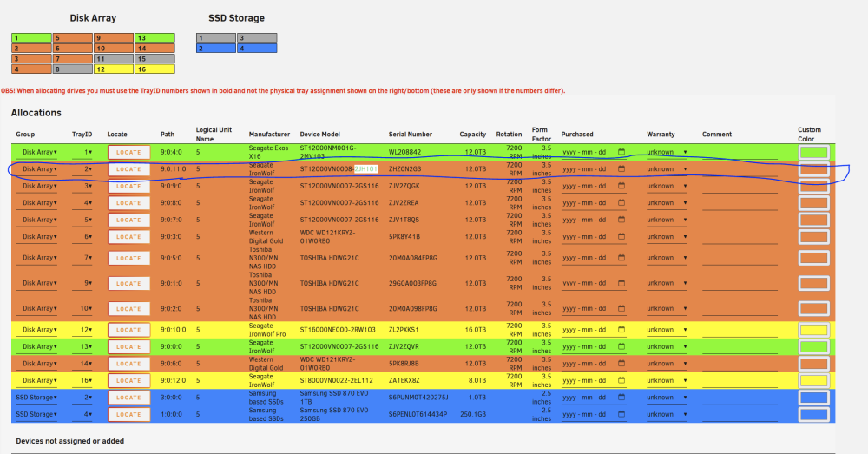Select Disk Array tray 8 slot
This screenshot has width=868, height=454.
(73, 69)
